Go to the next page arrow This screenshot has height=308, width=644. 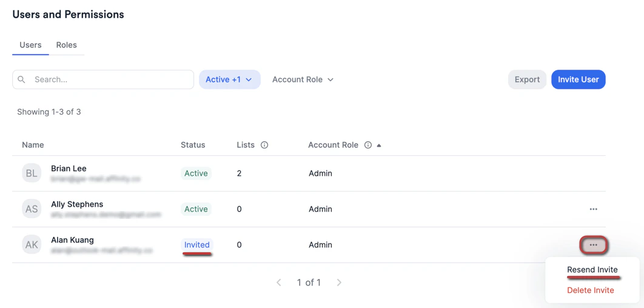pyautogui.click(x=339, y=283)
